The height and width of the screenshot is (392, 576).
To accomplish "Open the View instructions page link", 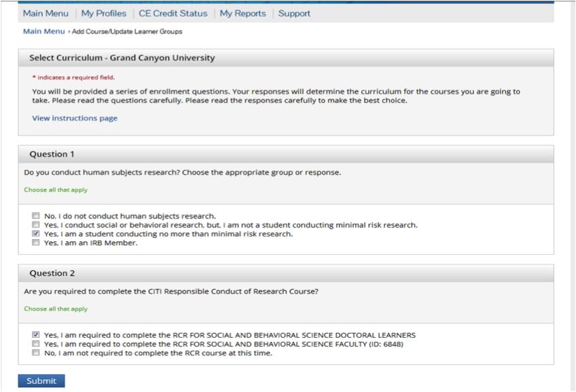I will click(x=75, y=118).
